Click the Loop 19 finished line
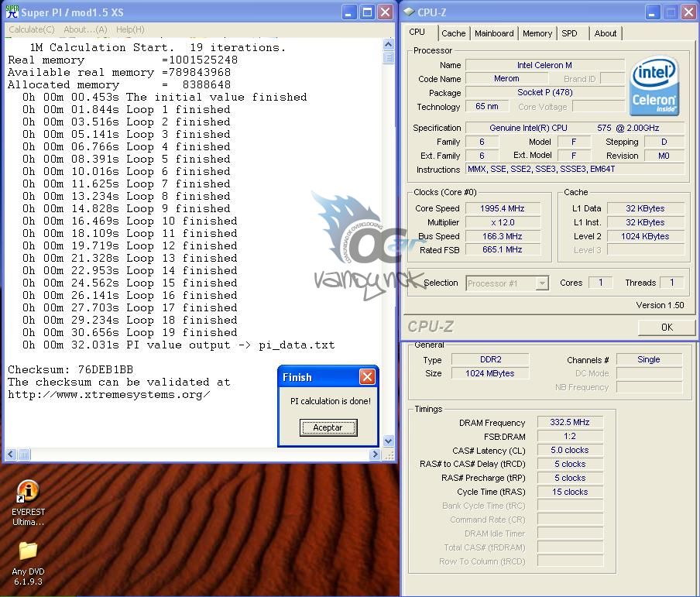The height and width of the screenshot is (597, 700). click(130, 333)
